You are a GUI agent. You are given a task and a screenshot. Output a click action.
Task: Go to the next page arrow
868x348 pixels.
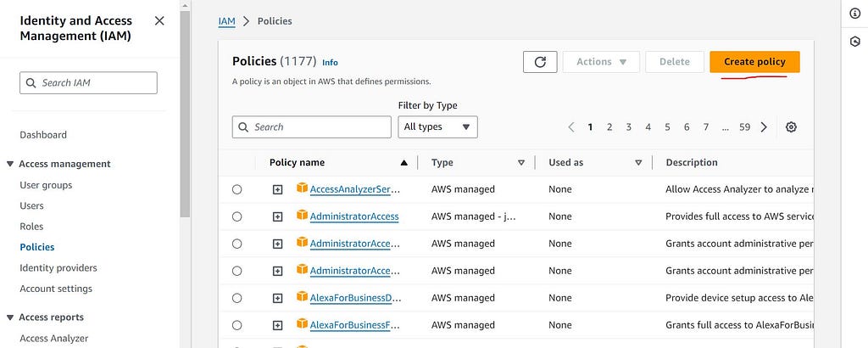[764, 127]
